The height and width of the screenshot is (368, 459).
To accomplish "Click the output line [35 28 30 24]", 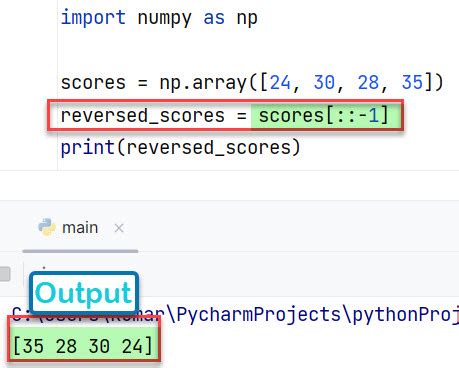I will point(83,346).
